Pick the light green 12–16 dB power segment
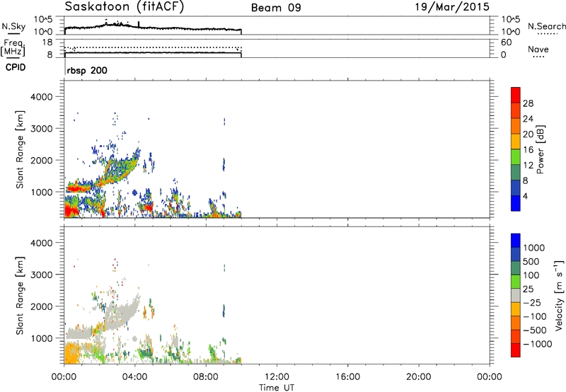Viewport: 566px width, 392px height. (x=516, y=156)
